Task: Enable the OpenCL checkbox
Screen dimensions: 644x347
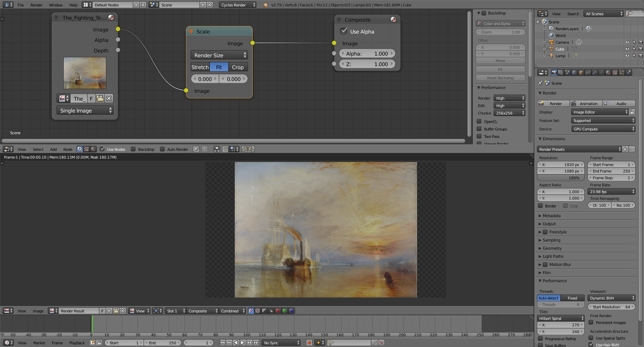Action: coord(479,121)
